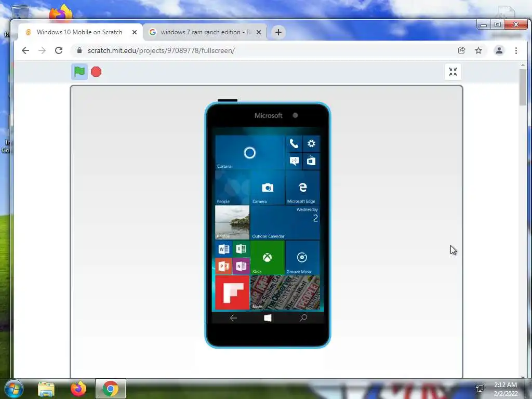Launch the Camera tile
532x399 pixels.
tap(268, 187)
